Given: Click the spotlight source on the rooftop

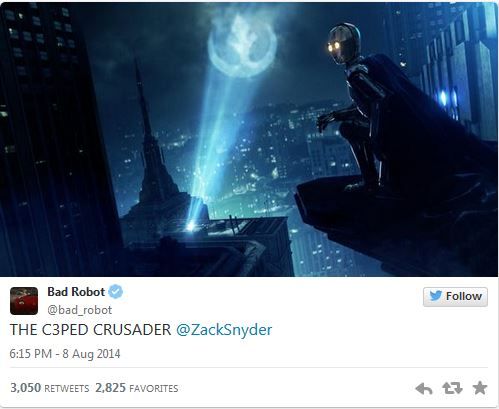Looking at the screenshot, I should pos(191,226).
